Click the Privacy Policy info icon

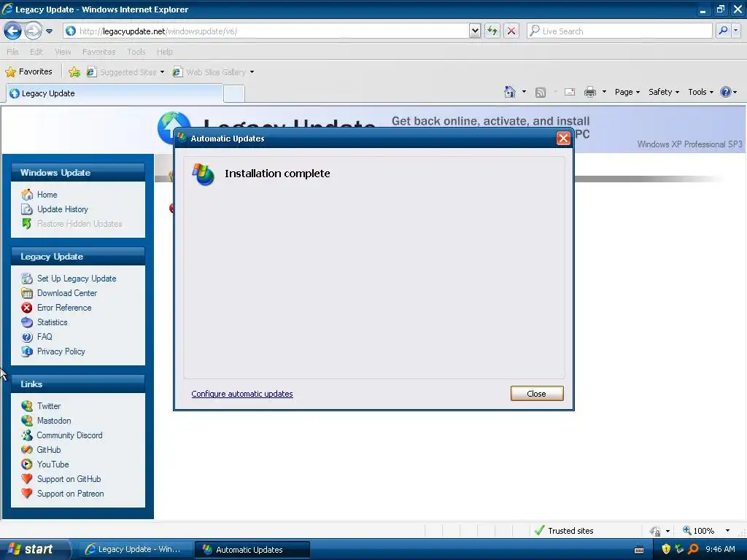click(x=27, y=352)
